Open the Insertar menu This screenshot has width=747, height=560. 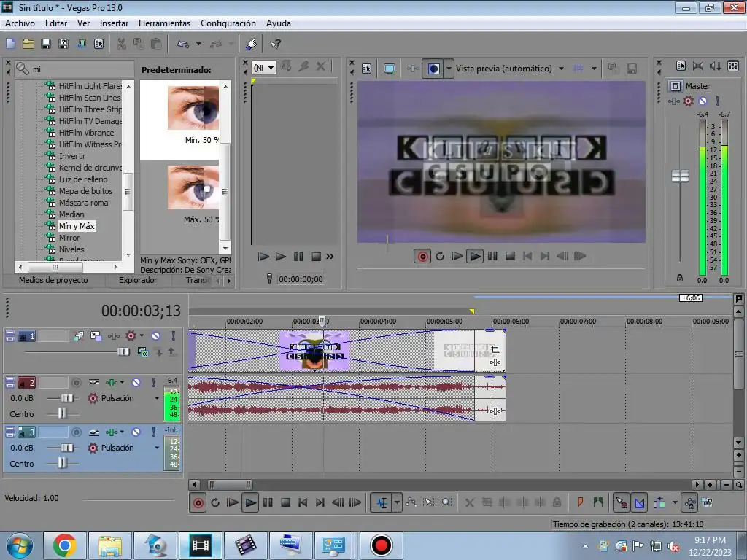tap(114, 23)
